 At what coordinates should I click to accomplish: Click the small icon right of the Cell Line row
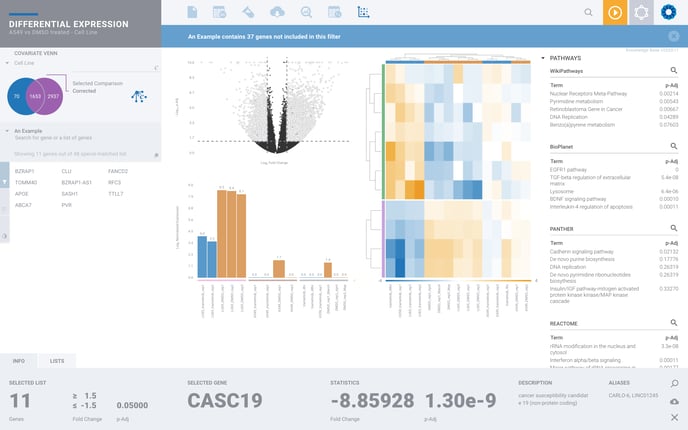156,68
